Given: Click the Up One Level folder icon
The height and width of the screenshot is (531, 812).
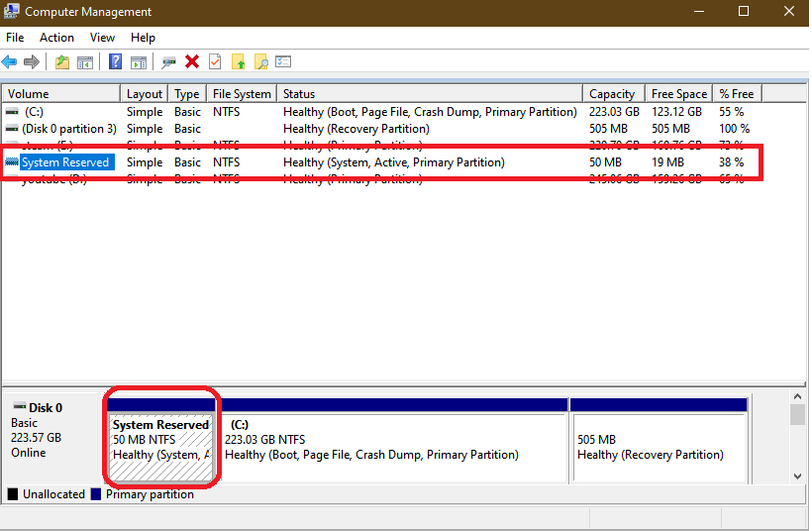Looking at the screenshot, I should pyautogui.click(x=62, y=62).
